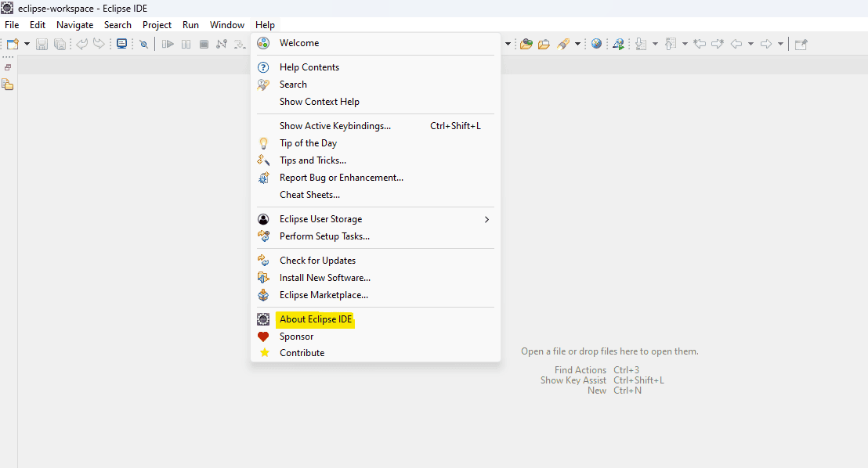Click the Search flashlight icon
The image size is (868, 468).
(x=563, y=45)
